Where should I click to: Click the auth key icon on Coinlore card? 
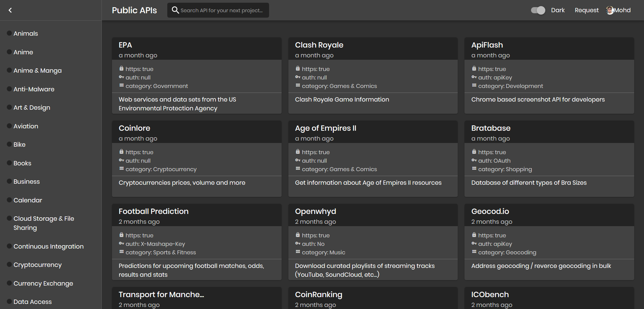[121, 160]
